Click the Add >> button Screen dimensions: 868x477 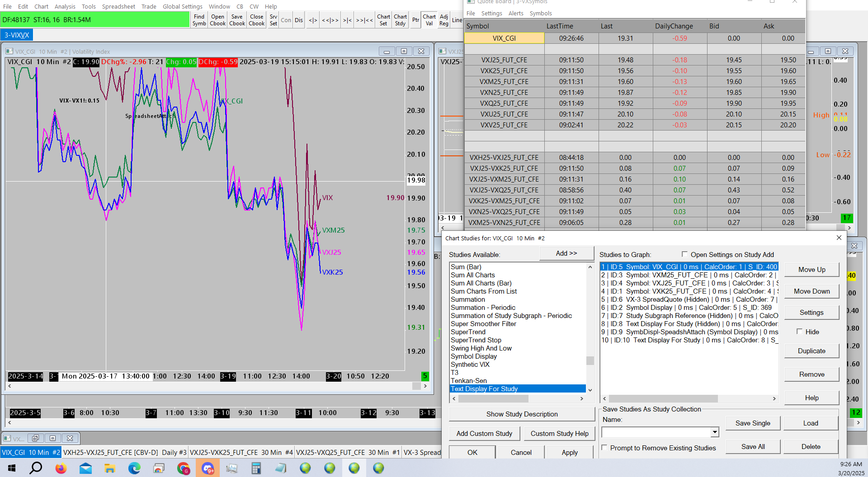tap(566, 253)
